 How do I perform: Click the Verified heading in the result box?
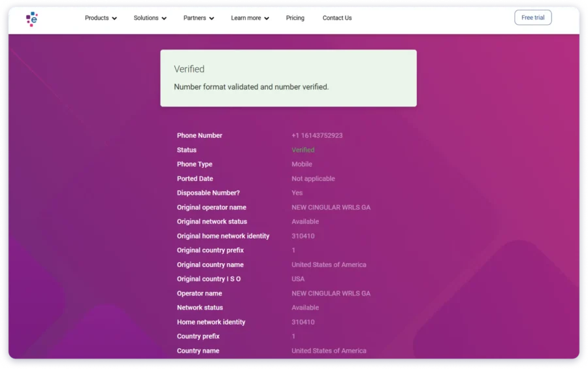[189, 69]
